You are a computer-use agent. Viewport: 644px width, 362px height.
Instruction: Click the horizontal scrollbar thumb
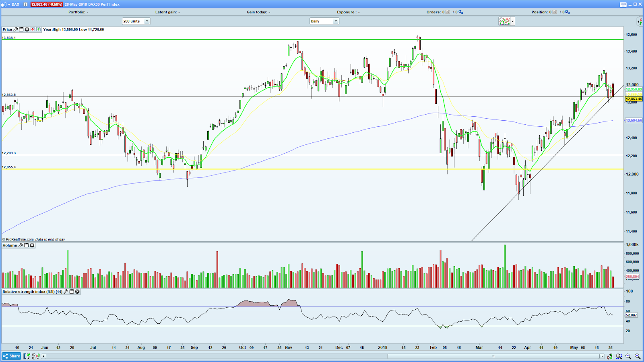493,356
